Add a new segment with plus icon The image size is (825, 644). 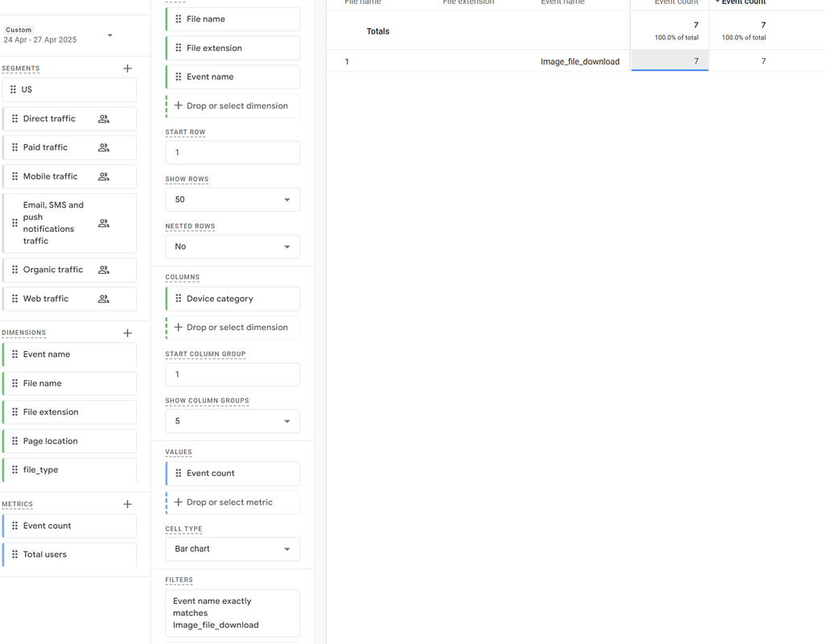(127, 68)
